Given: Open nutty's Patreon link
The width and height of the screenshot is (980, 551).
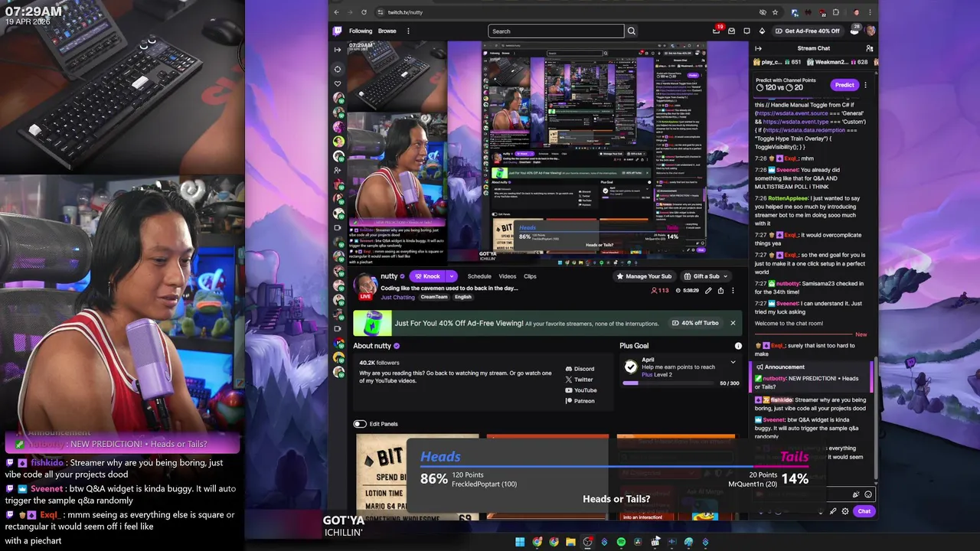Looking at the screenshot, I should (x=580, y=401).
